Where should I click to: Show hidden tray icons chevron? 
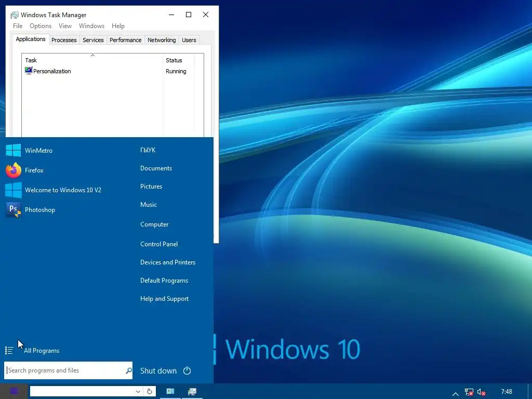click(455, 394)
